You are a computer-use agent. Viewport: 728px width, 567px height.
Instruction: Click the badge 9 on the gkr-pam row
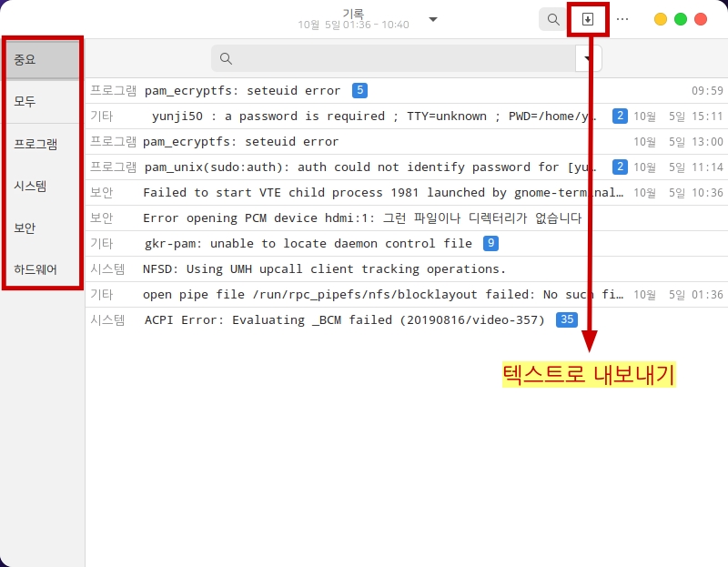click(490, 243)
